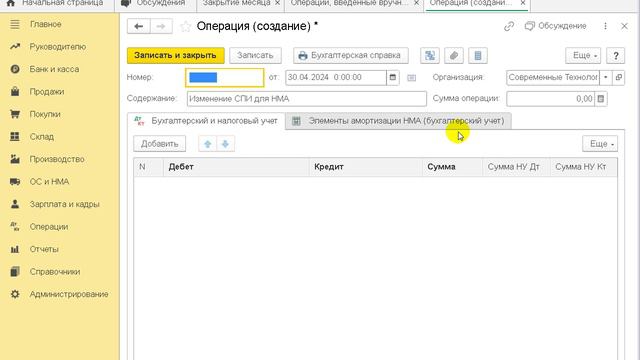
Task: Click Записать и закрыть button
Action: pos(176,56)
